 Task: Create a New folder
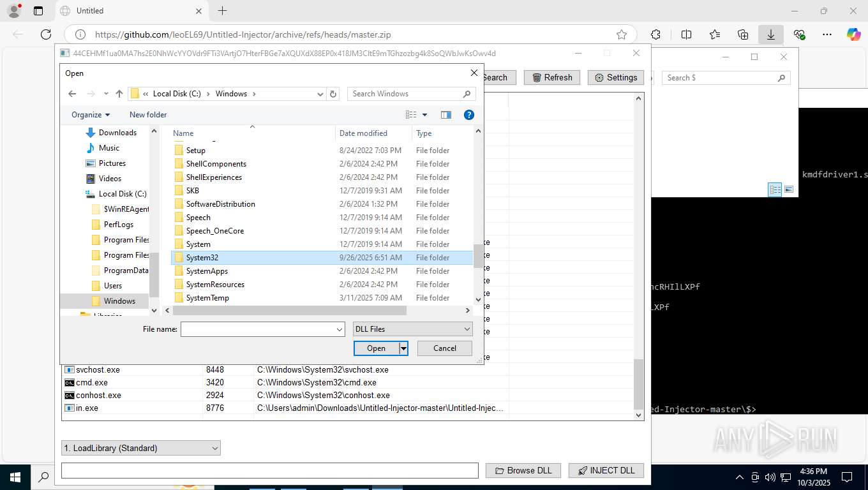click(148, 115)
